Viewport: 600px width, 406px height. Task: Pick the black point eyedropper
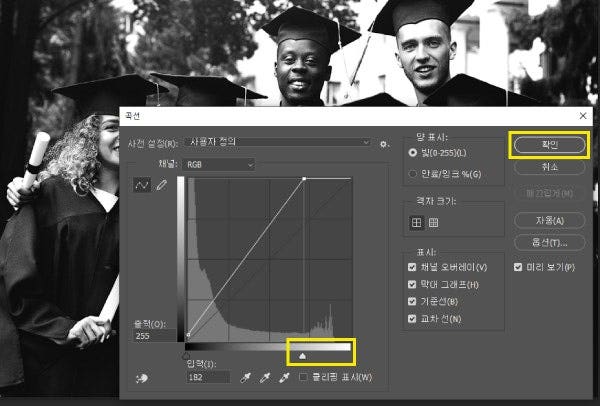245,378
